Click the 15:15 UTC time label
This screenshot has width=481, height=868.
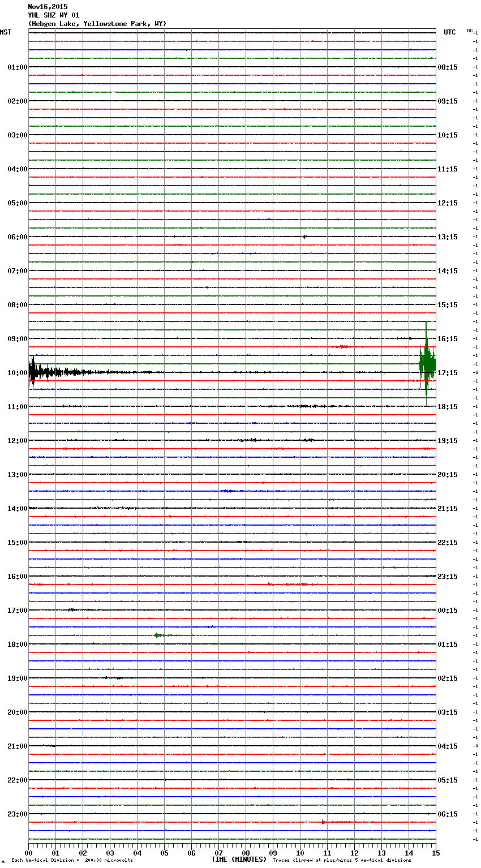point(448,305)
